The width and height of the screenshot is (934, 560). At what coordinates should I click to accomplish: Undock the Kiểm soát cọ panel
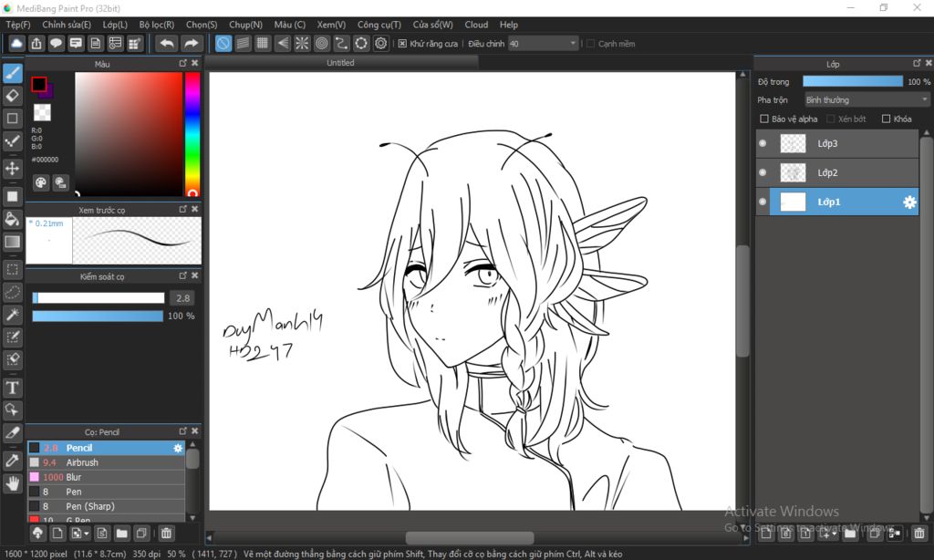(x=182, y=275)
